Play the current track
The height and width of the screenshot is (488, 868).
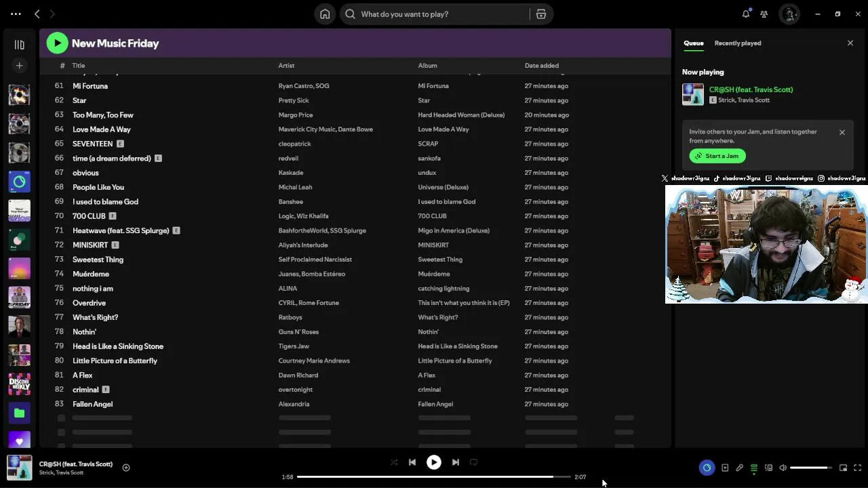[x=434, y=462]
